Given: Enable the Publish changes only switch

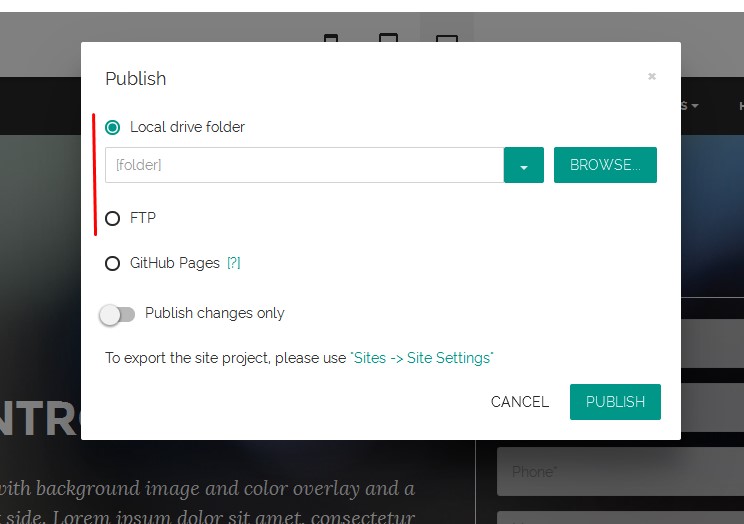Looking at the screenshot, I should pyautogui.click(x=117, y=314).
